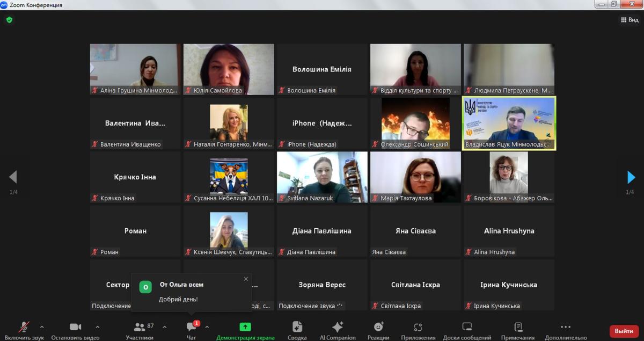Select Валентина Иващенко participant tile

pos(135,123)
